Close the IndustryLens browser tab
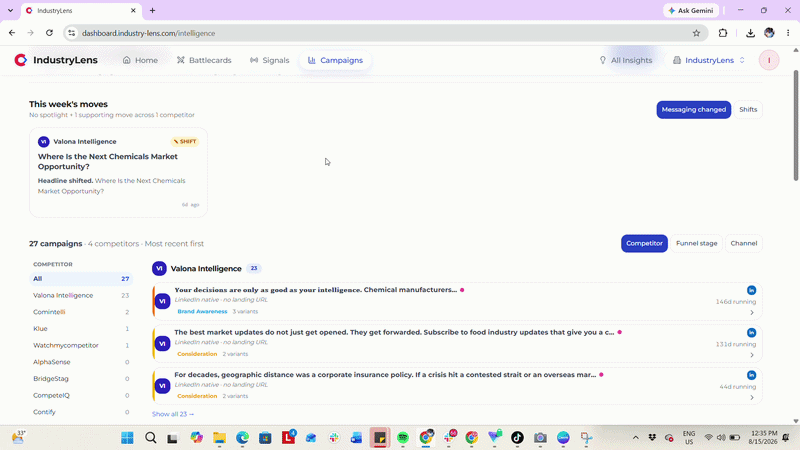 [133, 10]
